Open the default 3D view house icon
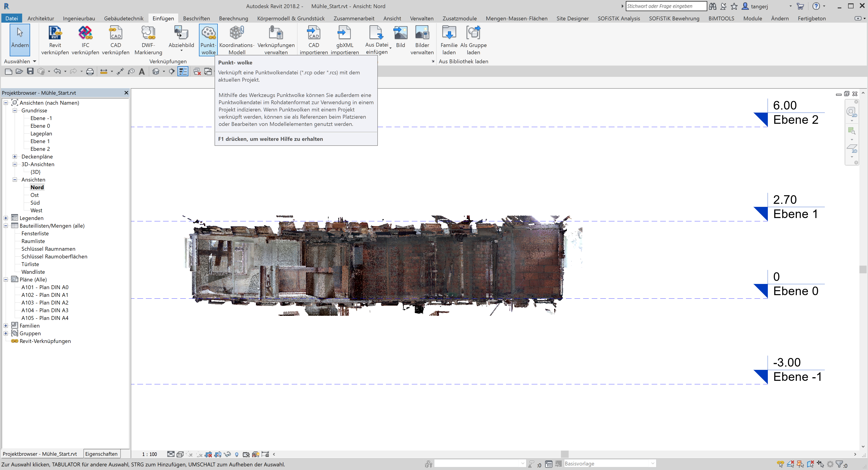The width and height of the screenshot is (868, 470). [x=156, y=71]
